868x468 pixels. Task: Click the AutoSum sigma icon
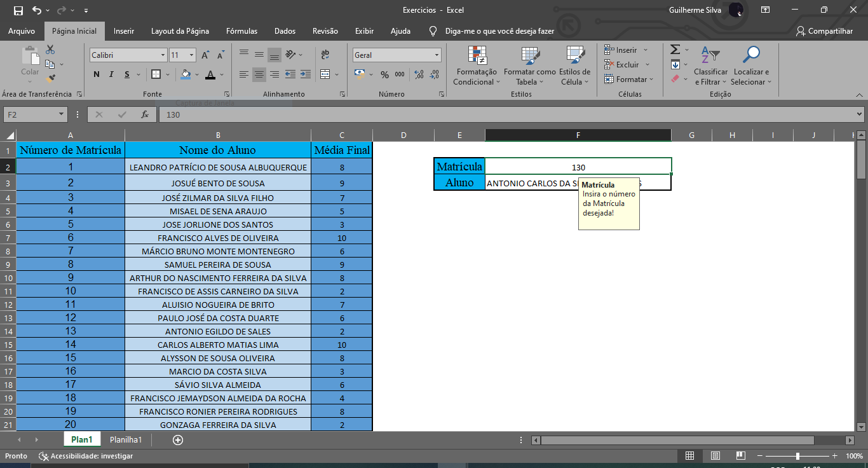(675, 50)
